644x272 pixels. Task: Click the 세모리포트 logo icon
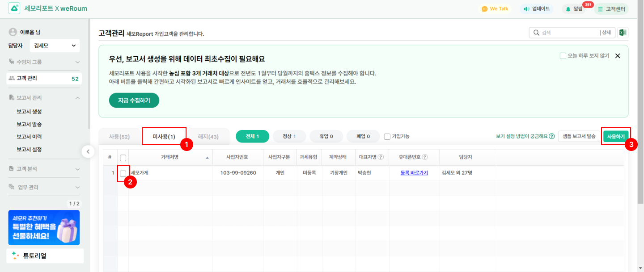(x=14, y=8)
